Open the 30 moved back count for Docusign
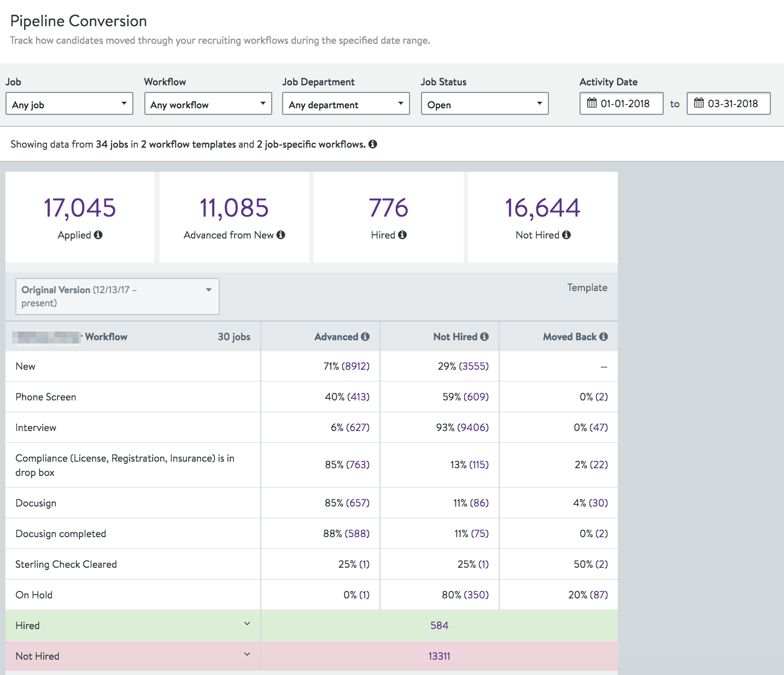 (x=599, y=503)
